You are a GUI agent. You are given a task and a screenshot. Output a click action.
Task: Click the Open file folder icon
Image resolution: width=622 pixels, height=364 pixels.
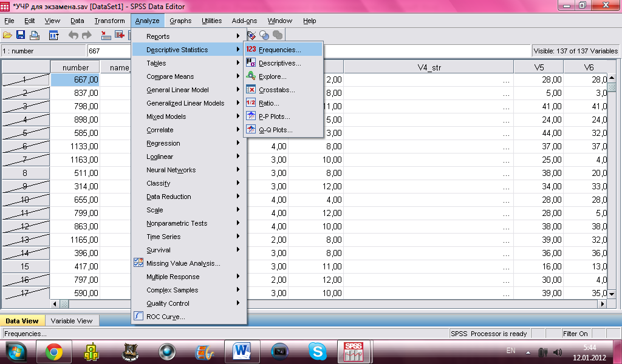coord(7,35)
